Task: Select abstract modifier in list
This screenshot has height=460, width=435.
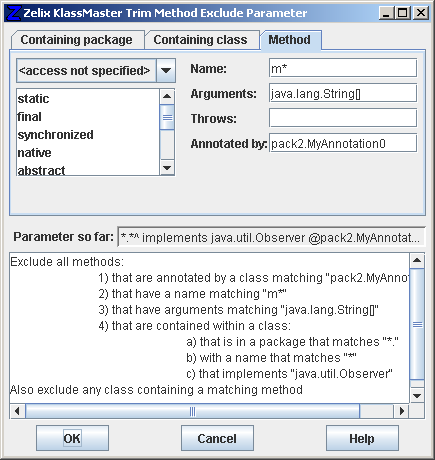Action: [88, 169]
